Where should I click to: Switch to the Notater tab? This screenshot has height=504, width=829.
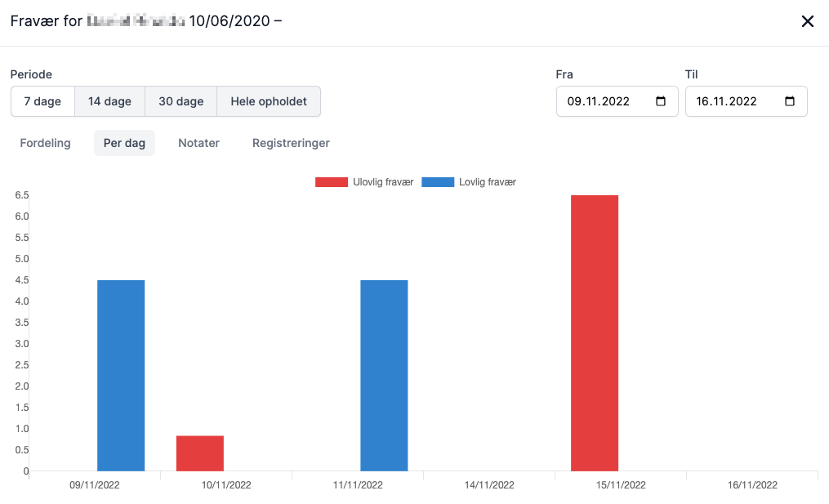198,143
